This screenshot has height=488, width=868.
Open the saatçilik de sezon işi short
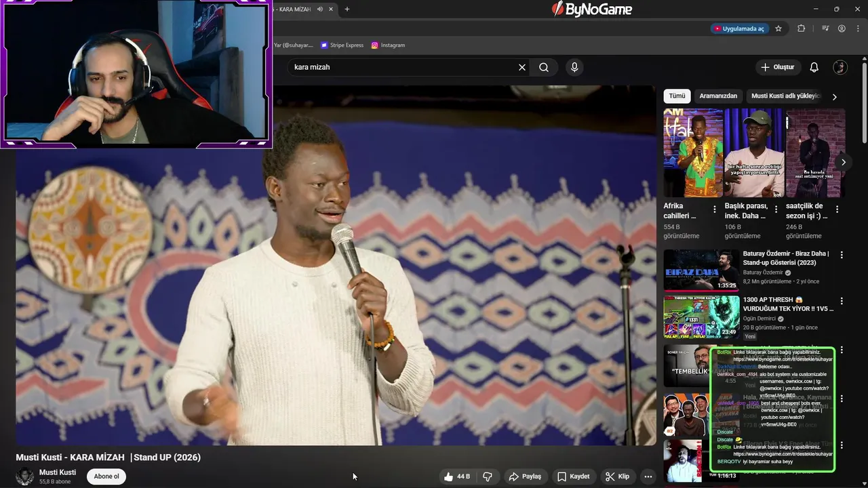(x=815, y=152)
